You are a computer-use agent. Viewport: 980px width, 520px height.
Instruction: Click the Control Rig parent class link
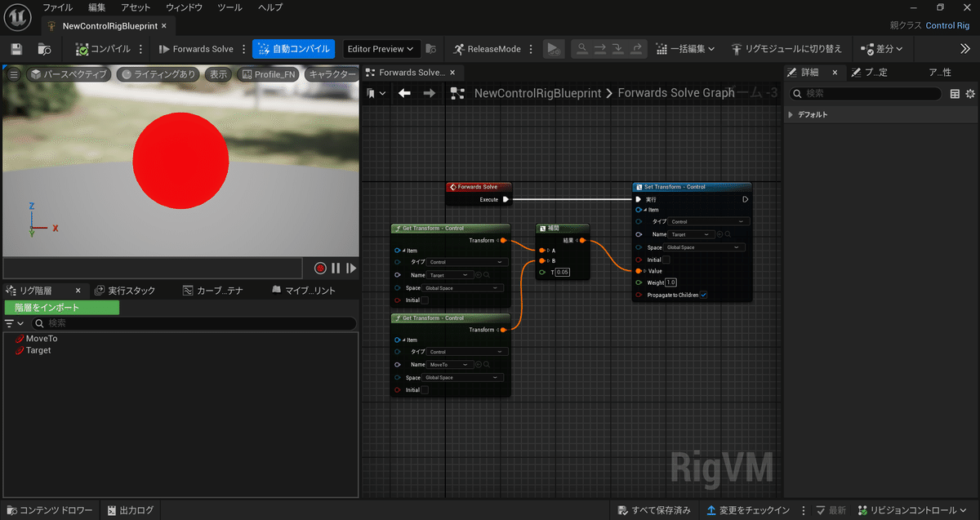(947, 26)
